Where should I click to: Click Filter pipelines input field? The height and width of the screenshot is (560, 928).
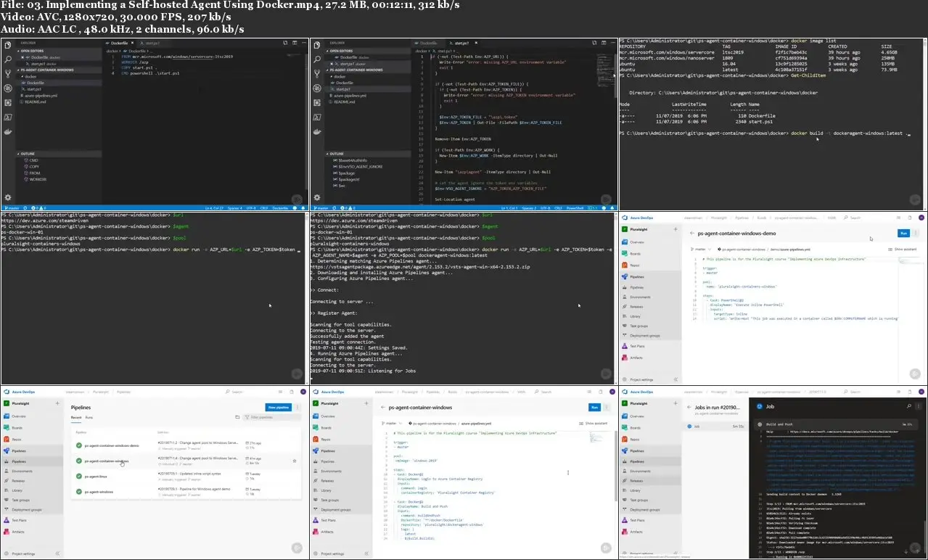point(272,417)
